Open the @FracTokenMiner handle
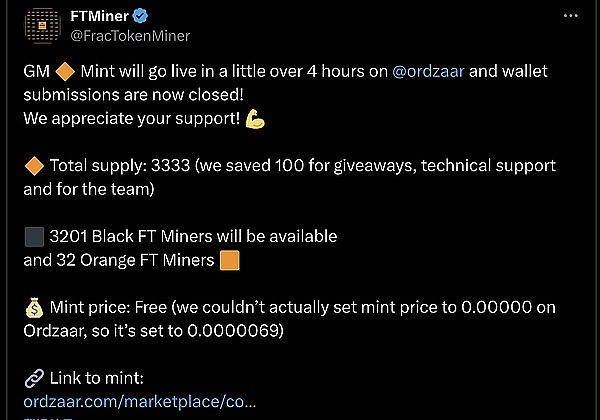Image resolution: width=600 pixels, height=420 pixels. click(x=129, y=35)
